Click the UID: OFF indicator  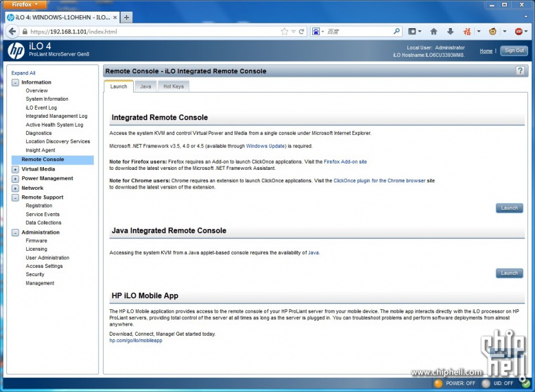pyautogui.click(x=497, y=383)
